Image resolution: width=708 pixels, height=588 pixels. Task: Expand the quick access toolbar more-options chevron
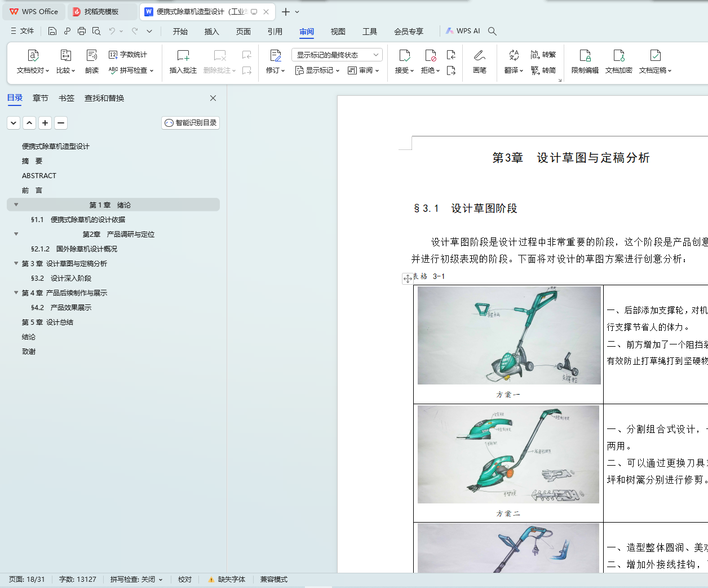coord(149,31)
